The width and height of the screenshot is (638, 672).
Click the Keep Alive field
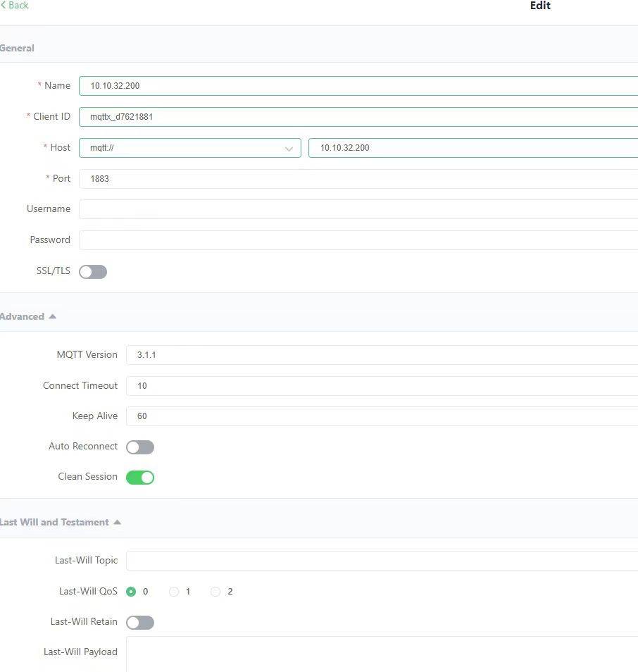point(382,416)
